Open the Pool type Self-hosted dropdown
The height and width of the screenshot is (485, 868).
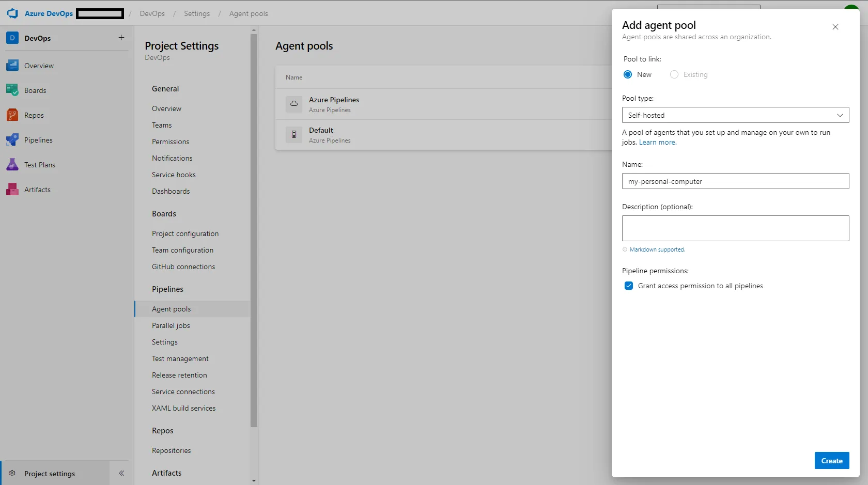click(x=735, y=115)
